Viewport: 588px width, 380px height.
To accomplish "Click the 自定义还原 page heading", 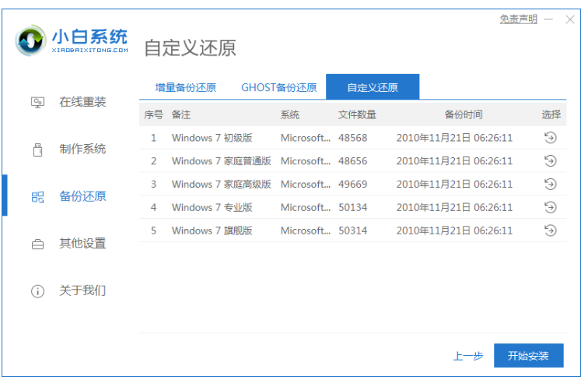I will point(190,47).
